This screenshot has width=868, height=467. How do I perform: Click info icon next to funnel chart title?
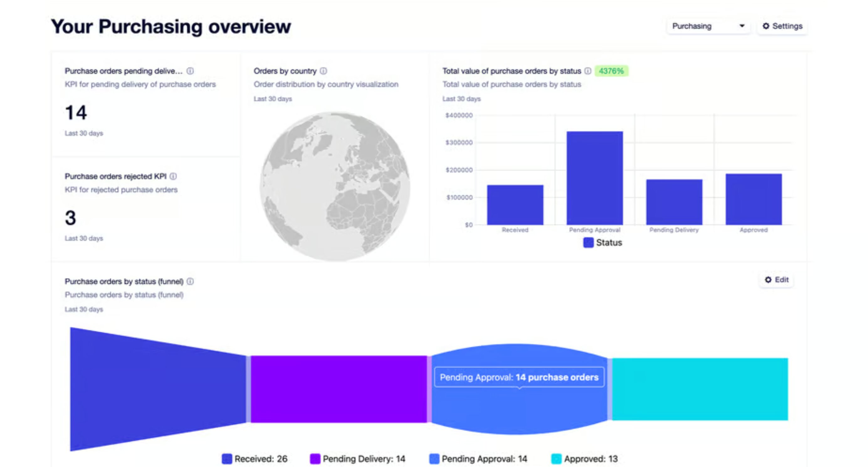(x=190, y=282)
